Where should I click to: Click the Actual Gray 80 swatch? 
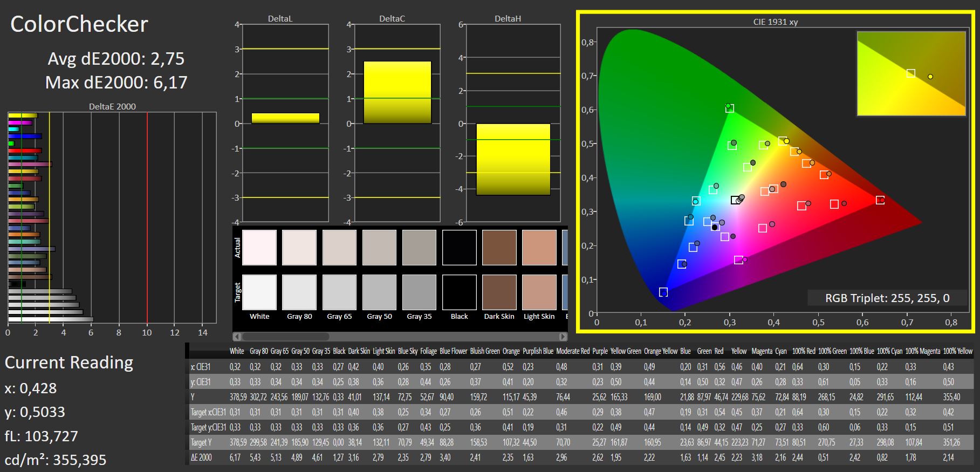[x=299, y=248]
